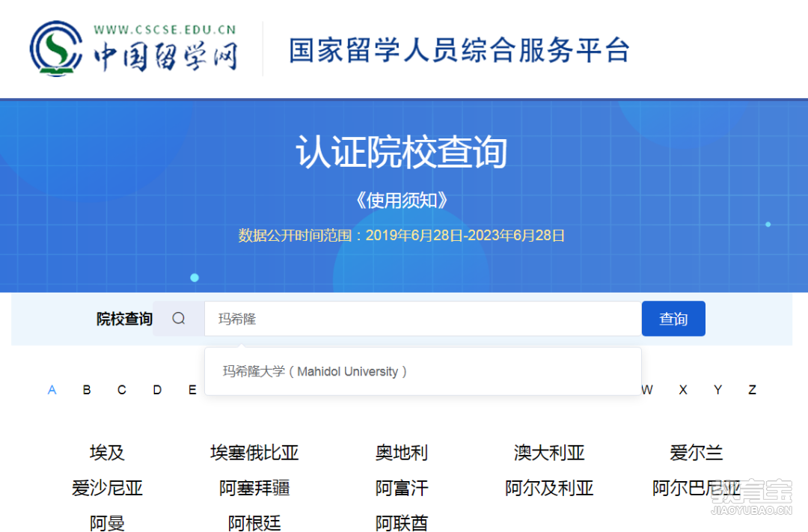Open country 奥地利
The height and width of the screenshot is (532, 808).
(402, 453)
